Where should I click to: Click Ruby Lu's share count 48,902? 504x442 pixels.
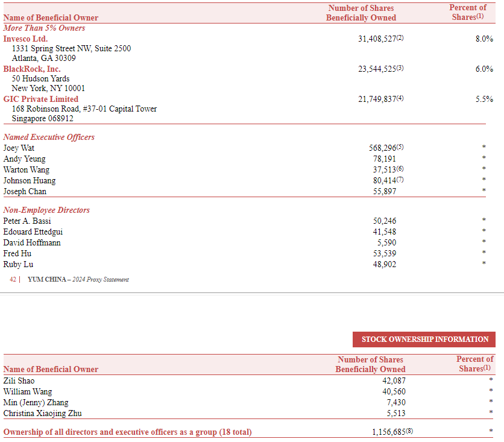pos(385,265)
